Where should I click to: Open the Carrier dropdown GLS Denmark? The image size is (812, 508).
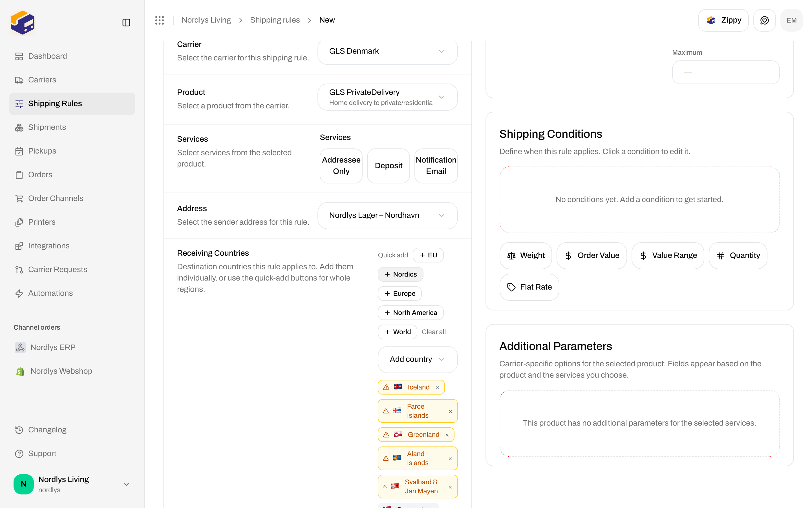pos(388,51)
